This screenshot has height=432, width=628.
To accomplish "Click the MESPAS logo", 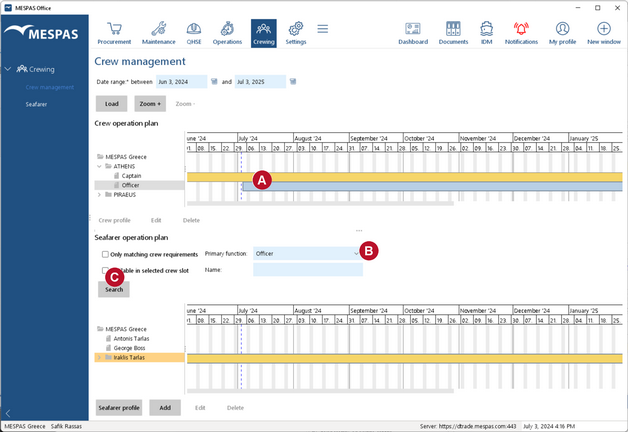I will (x=42, y=32).
